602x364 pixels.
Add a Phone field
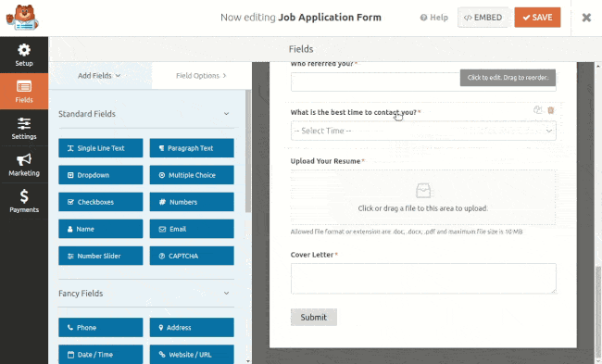coord(101,328)
